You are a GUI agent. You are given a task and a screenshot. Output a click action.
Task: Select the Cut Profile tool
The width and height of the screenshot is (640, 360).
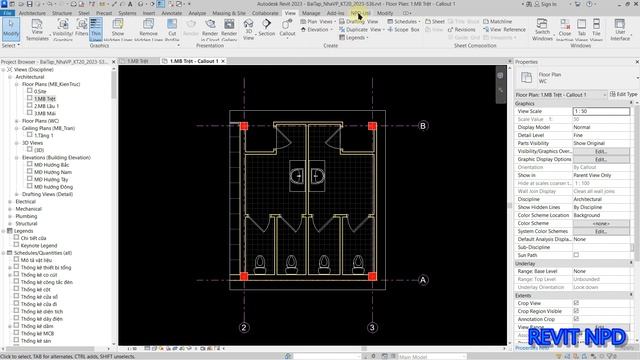pyautogui.click(x=172, y=29)
